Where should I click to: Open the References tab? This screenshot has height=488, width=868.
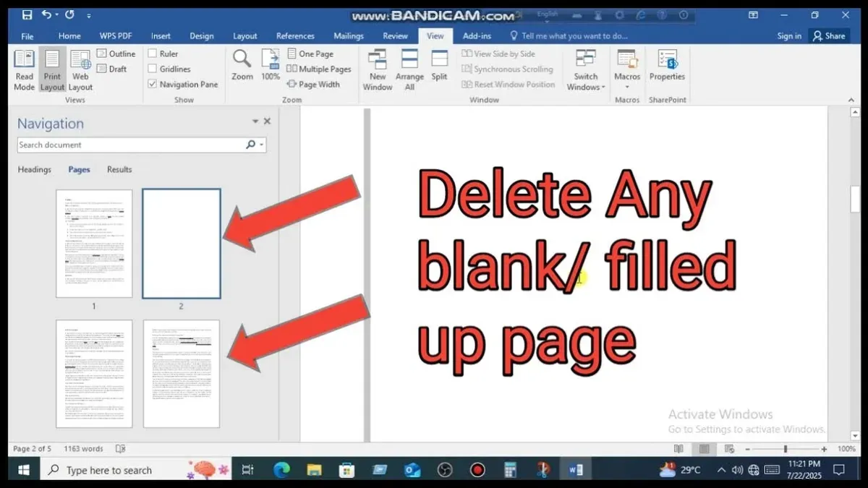click(295, 36)
